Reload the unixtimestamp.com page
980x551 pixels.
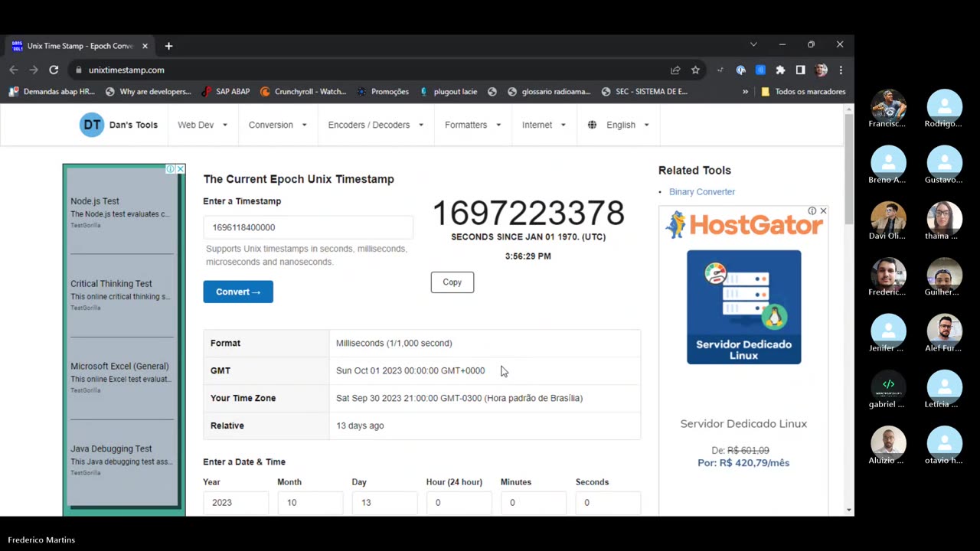(x=54, y=70)
